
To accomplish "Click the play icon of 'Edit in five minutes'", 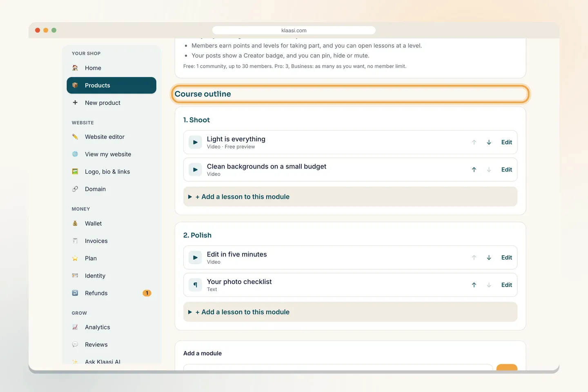I will [195, 258].
